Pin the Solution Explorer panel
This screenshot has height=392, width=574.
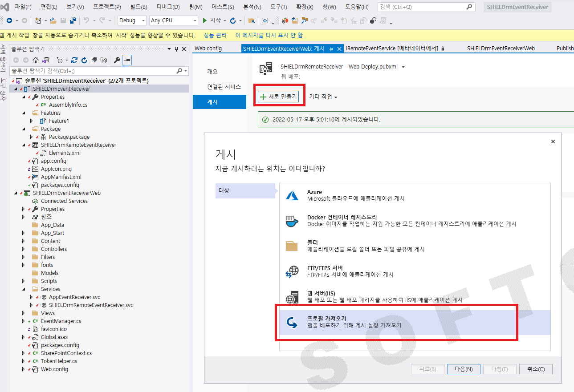[176, 49]
